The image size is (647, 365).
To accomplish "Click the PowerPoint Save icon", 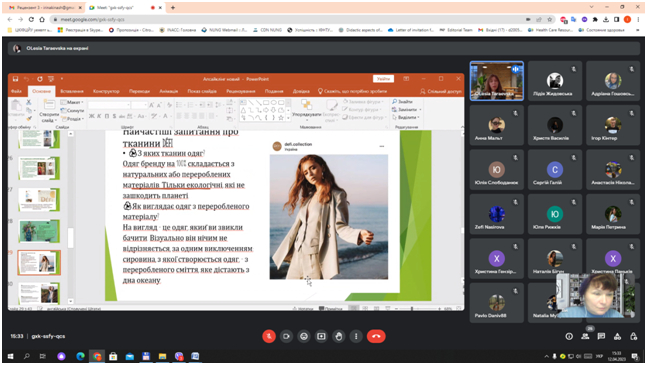I will [x=15, y=79].
